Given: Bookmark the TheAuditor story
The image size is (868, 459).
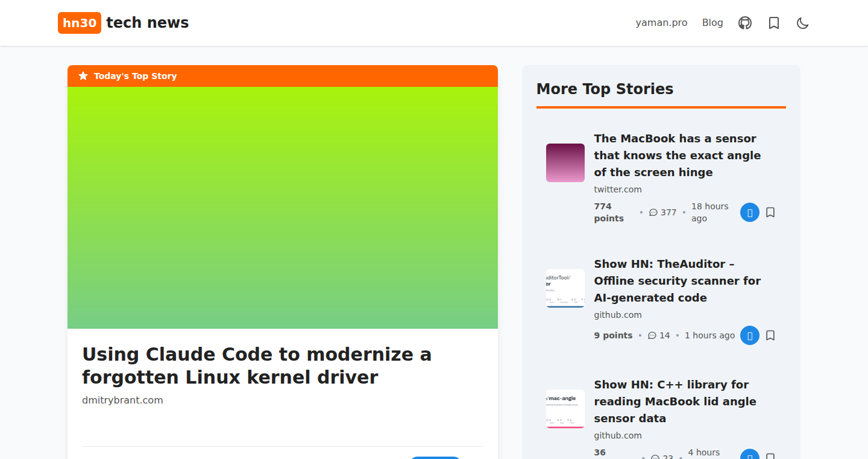Looking at the screenshot, I should click(770, 335).
